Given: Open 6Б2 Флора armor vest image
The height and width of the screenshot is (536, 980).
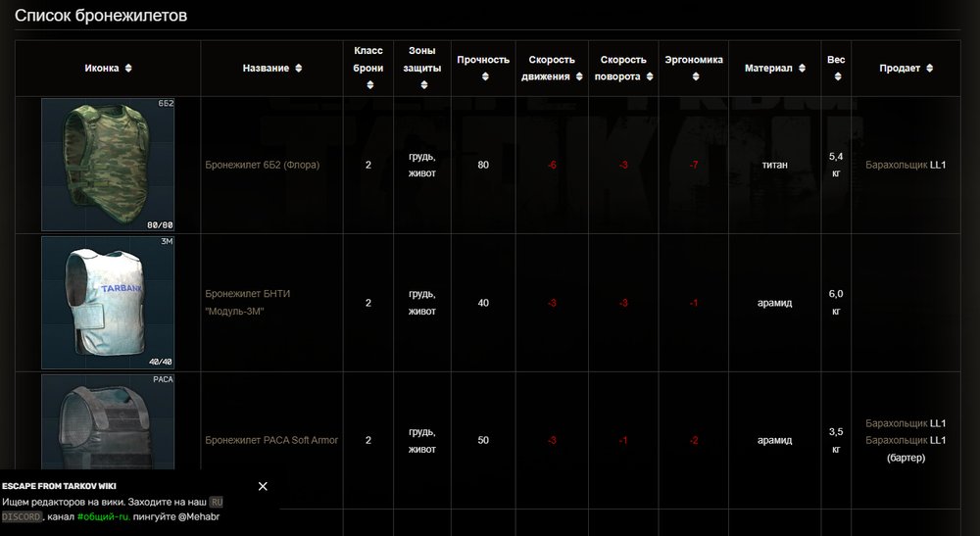Looking at the screenshot, I should coord(108,165).
